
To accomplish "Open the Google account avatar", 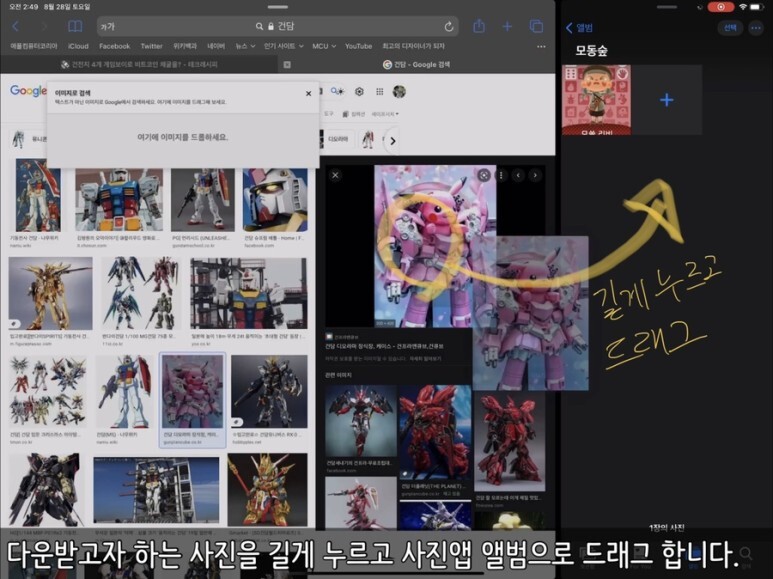I will click(399, 91).
